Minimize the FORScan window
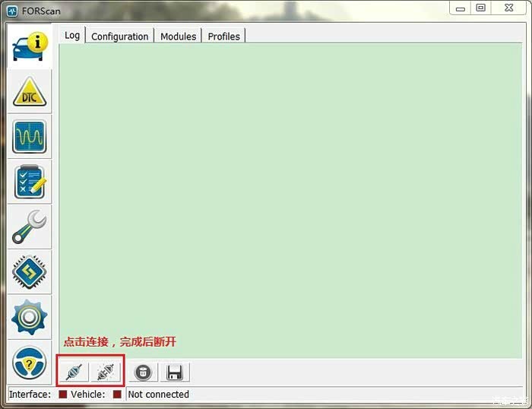532x409 pixels. (x=460, y=8)
